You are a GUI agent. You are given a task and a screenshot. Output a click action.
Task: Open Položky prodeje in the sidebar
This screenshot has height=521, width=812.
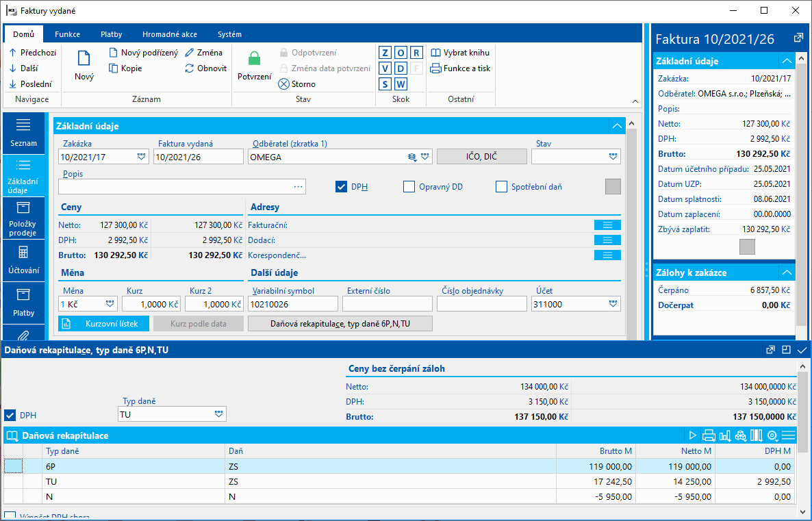click(23, 219)
